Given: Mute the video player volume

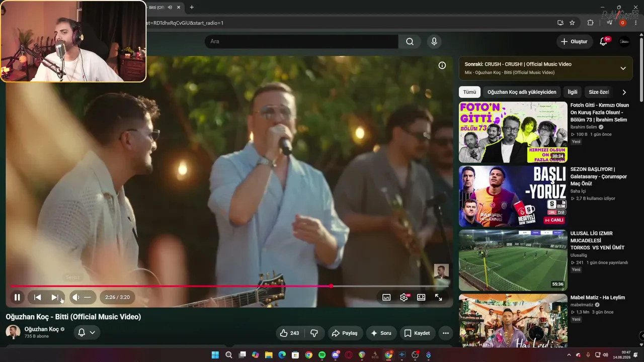Looking at the screenshot, I should click(x=76, y=297).
